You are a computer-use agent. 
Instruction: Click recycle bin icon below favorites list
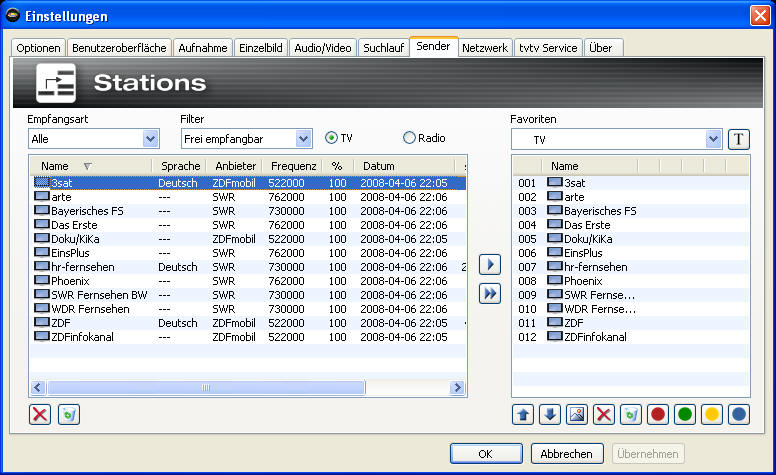[631, 415]
